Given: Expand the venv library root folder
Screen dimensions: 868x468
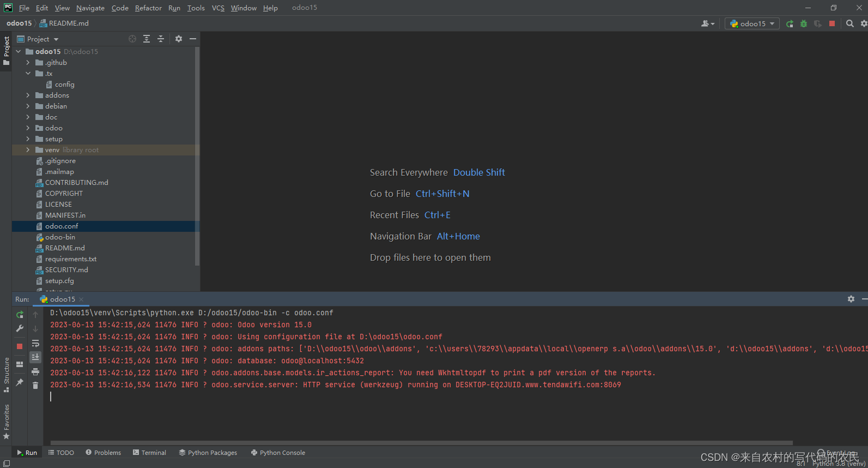Looking at the screenshot, I should point(28,149).
